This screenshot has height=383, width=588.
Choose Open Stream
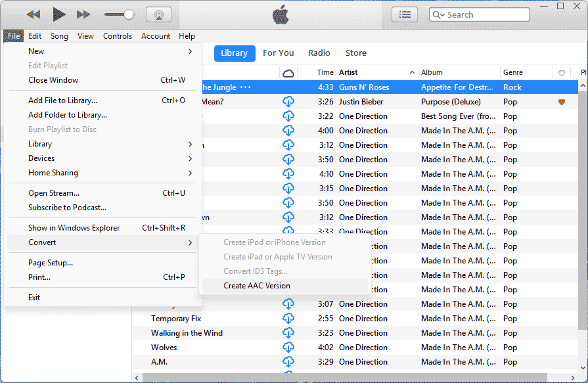[102, 192]
